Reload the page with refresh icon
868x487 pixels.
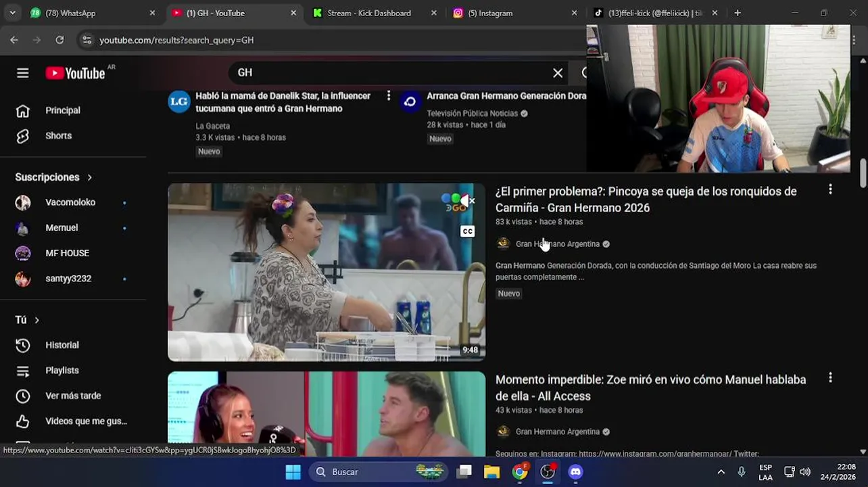point(59,40)
